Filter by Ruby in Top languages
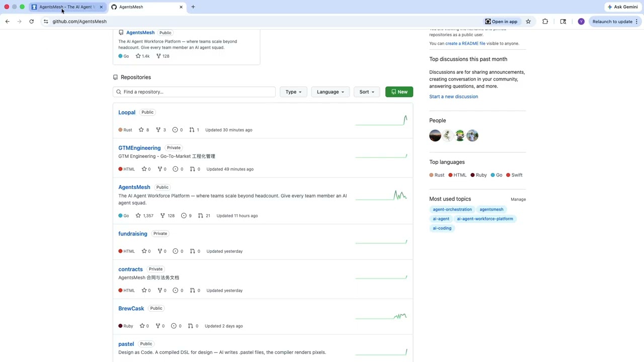 pos(478,175)
